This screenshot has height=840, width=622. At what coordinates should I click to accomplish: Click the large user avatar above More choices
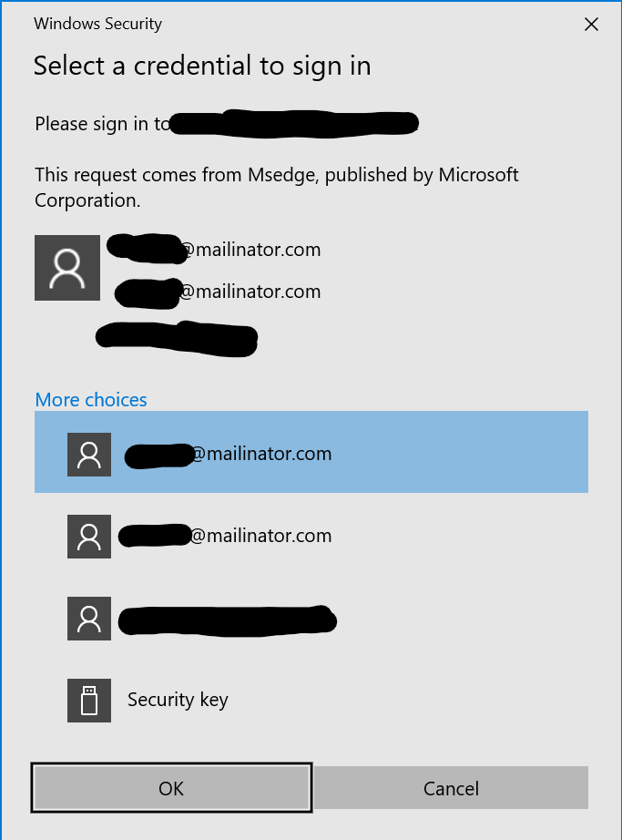(x=66, y=267)
